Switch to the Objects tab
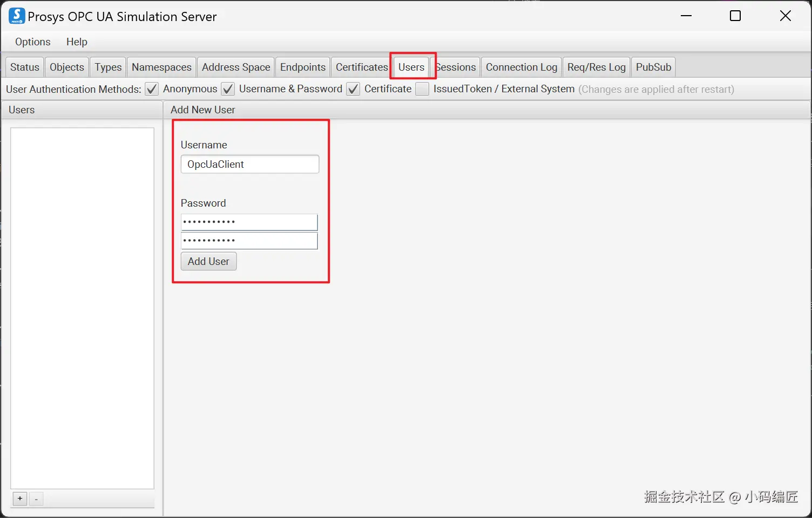 click(67, 67)
